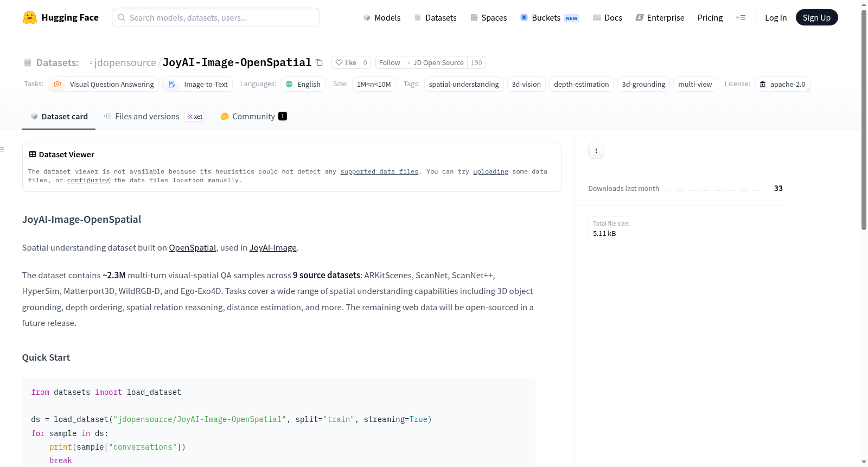
Task: Click the load_dataset code line
Action: (231, 419)
